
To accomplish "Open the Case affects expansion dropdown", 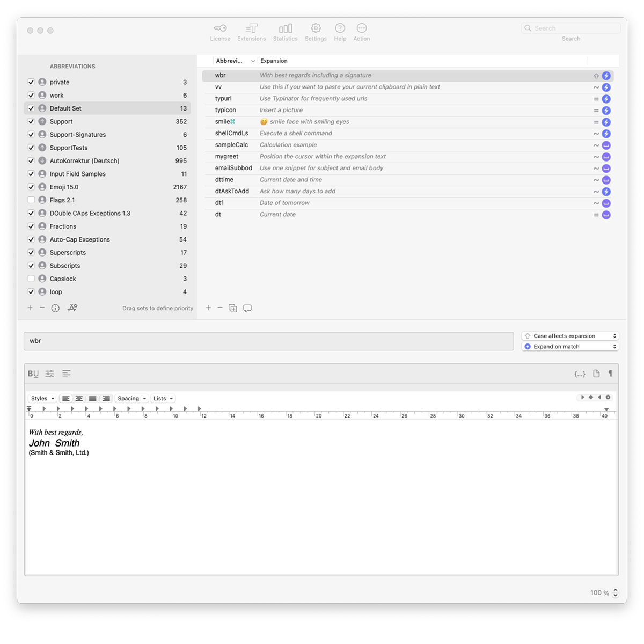I will 570,336.
